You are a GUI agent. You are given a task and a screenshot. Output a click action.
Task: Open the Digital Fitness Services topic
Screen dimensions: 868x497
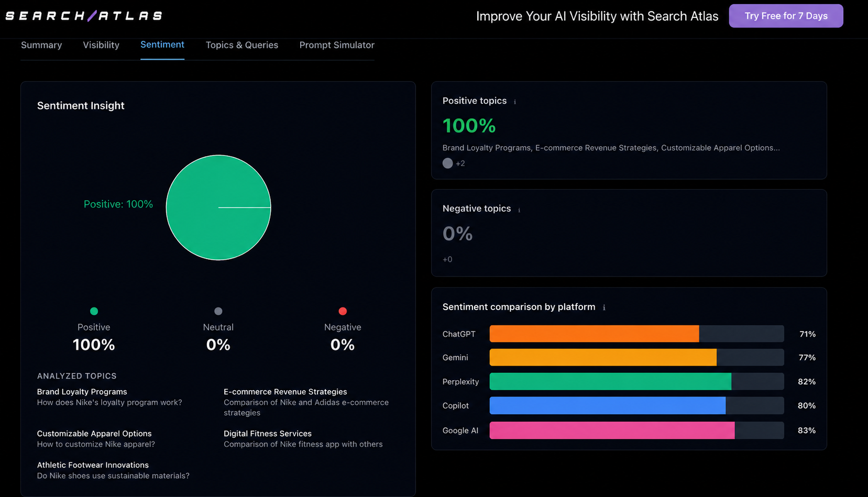(x=268, y=434)
